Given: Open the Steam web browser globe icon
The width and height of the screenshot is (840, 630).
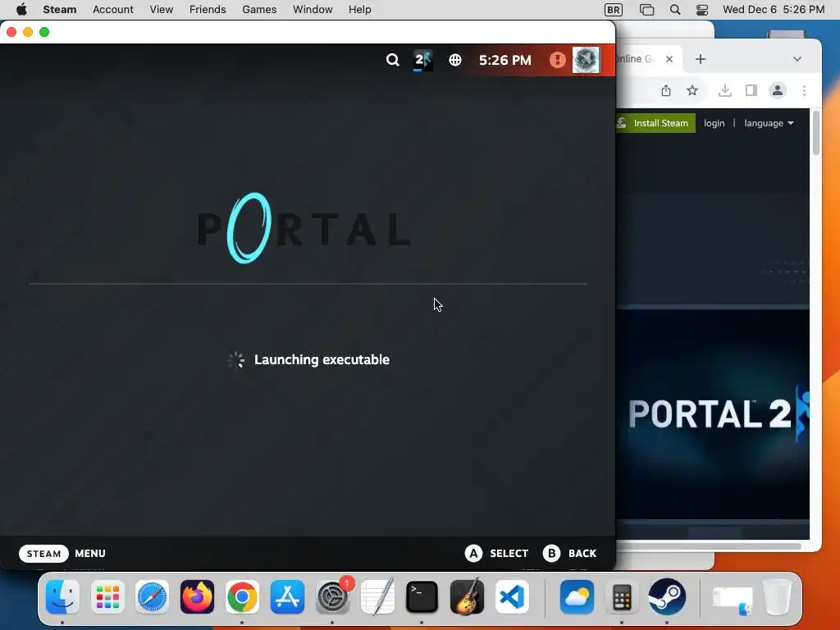Looking at the screenshot, I should (454, 60).
